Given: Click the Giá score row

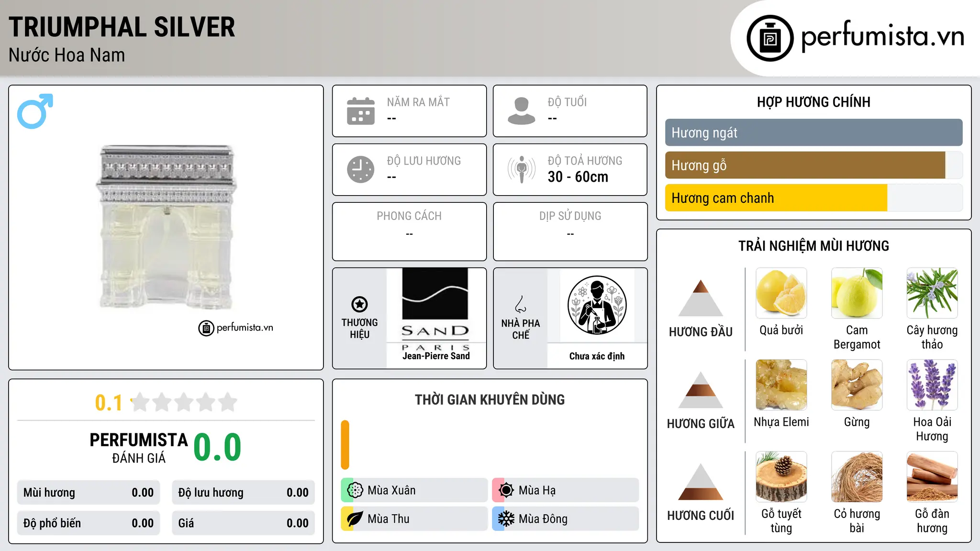Looking at the screenshot, I should [243, 523].
